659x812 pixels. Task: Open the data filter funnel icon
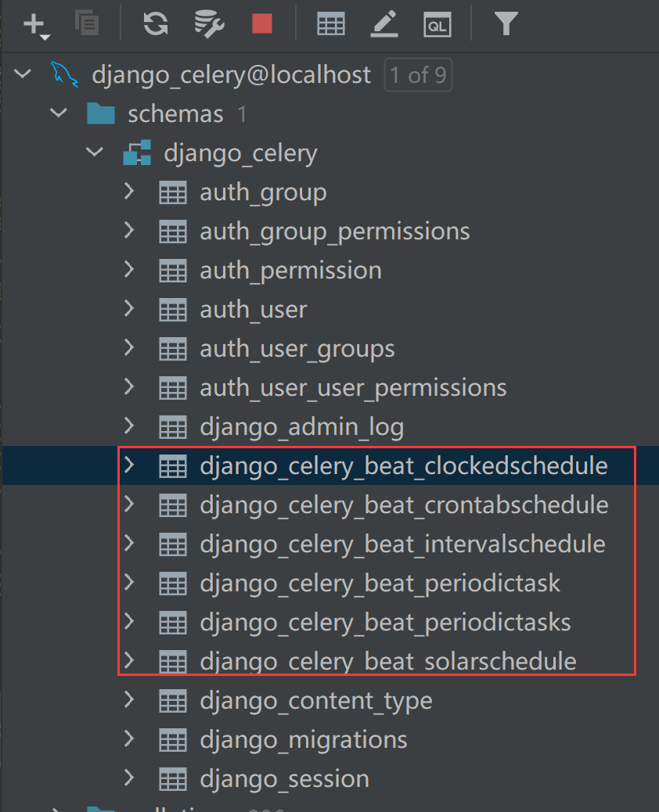[506, 24]
